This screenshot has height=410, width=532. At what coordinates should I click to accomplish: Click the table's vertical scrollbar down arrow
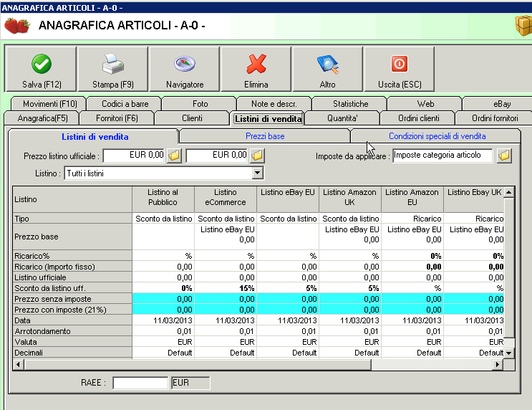point(509,353)
